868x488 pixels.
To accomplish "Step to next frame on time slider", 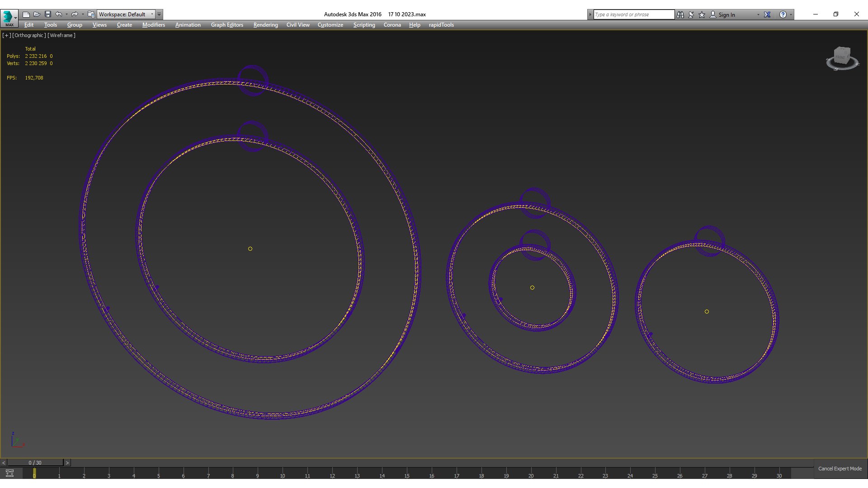I will click(x=67, y=463).
